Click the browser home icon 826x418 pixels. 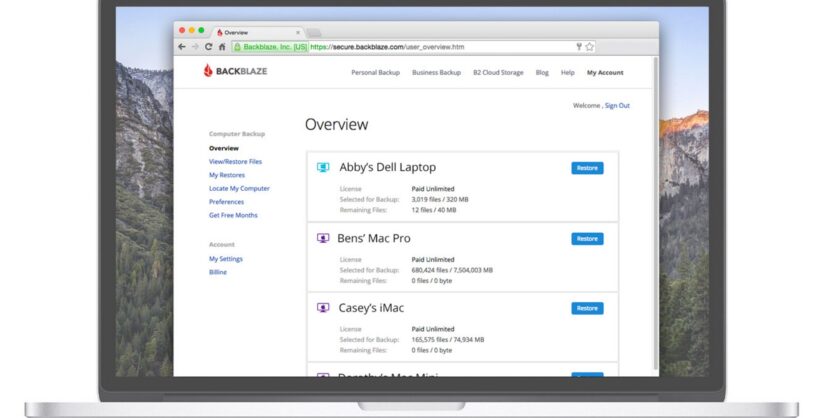(222, 47)
